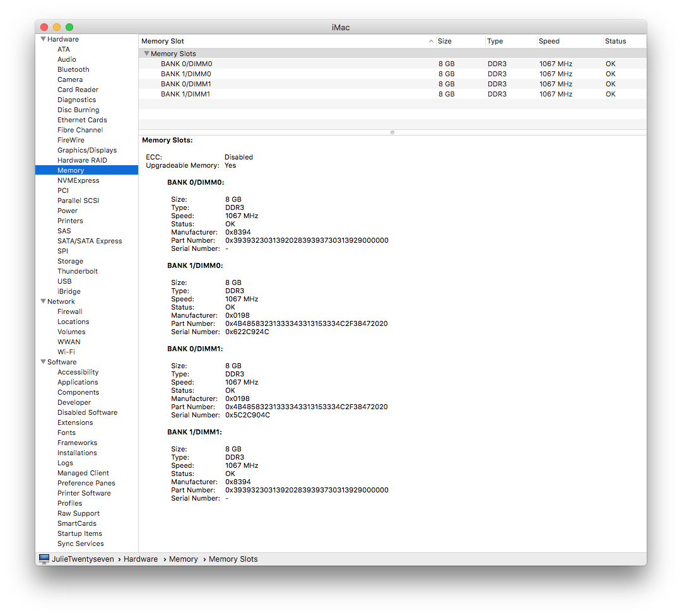The width and height of the screenshot is (682, 616).
Task: Select Parallel SCSI in the sidebar
Action: click(x=78, y=200)
